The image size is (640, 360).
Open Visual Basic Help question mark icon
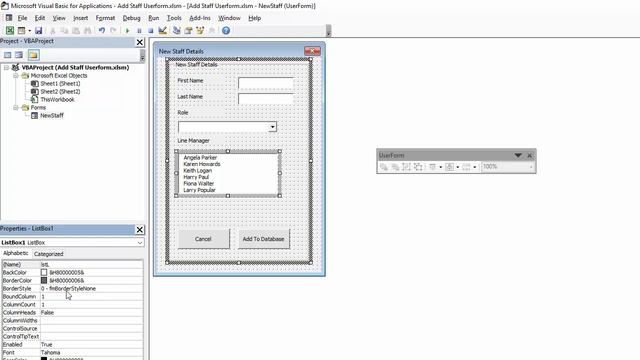click(x=226, y=31)
